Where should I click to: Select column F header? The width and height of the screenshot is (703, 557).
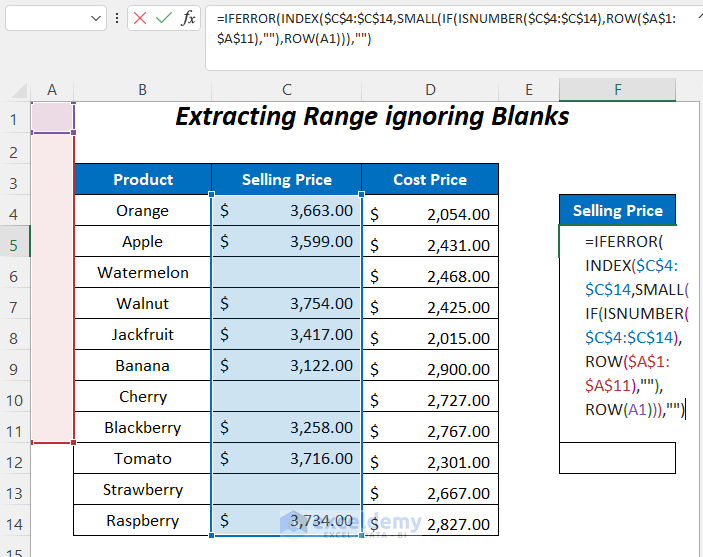pyautogui.click(x=617, y=90)
